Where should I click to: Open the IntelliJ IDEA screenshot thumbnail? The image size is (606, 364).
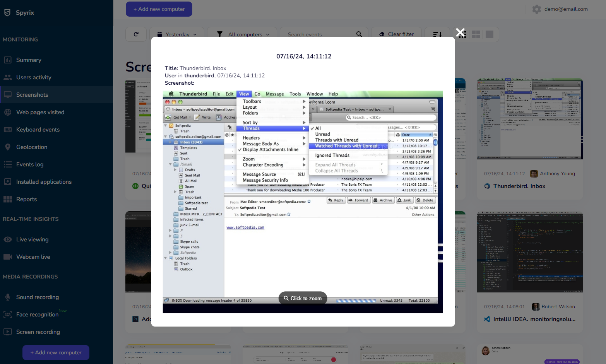tap(530, 252)
